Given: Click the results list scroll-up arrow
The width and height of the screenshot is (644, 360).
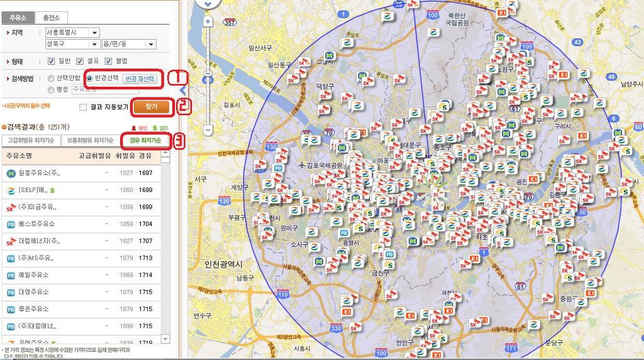Looking at the screenshot, I should tap(165, 154).
